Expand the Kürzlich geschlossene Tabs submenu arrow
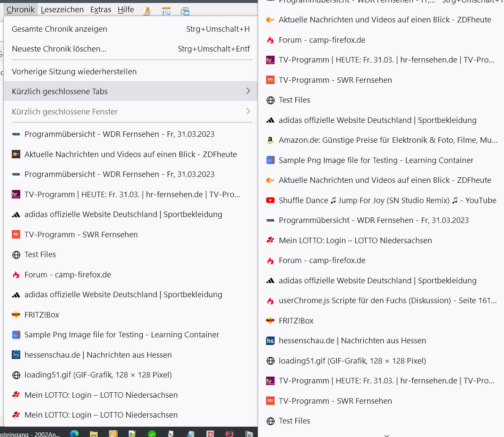This screenshot has height=437, width=504. 248,91
